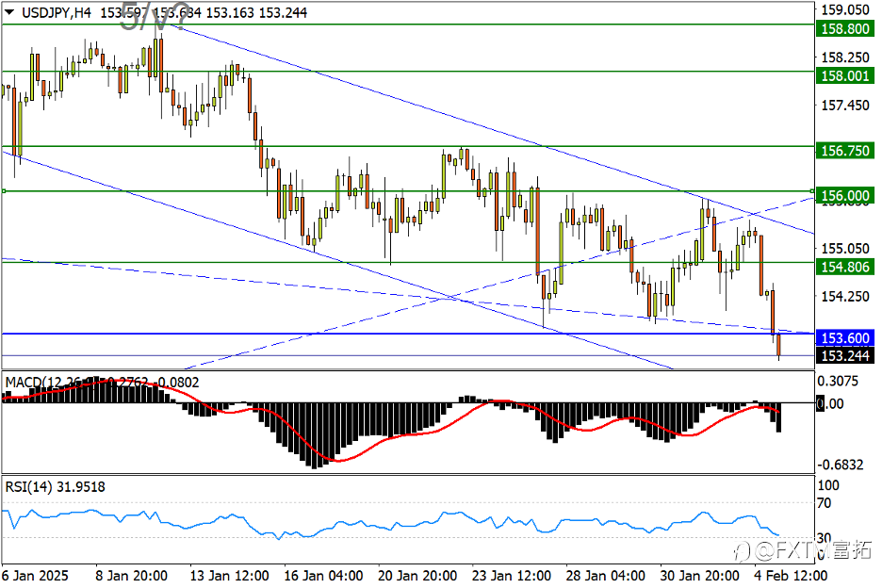
Task: Select the MACD scale value 0.3075
Action: click(838, 381)
